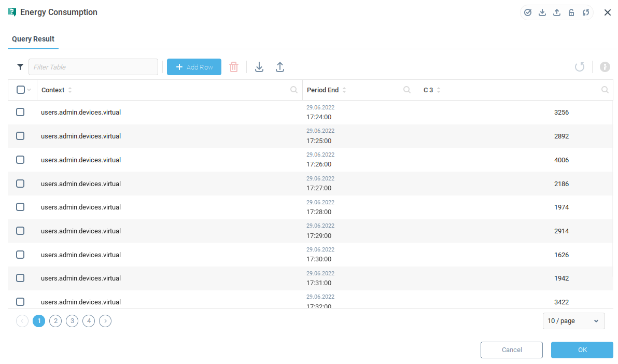This screenshot has height=364, width=618.
Task: Click the Cancel button
Action: (x=511, y=350)
